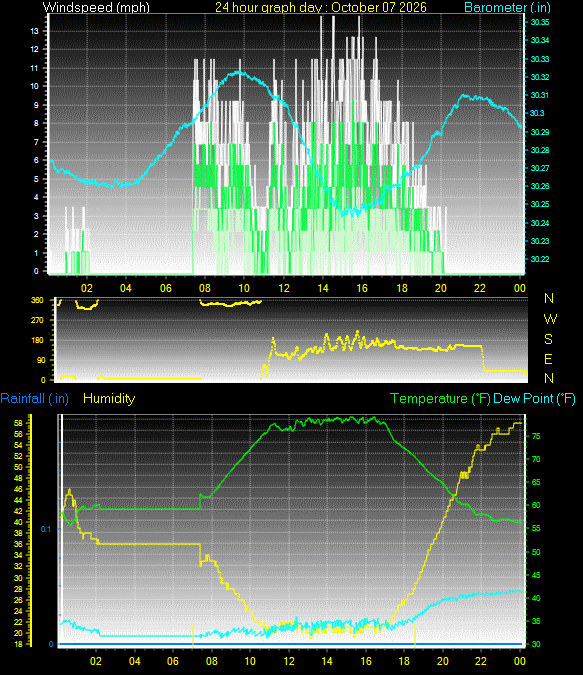Select the 270 degree direction axis label
Viewport: 583px width, 675px height.
[x=37, y=320]
